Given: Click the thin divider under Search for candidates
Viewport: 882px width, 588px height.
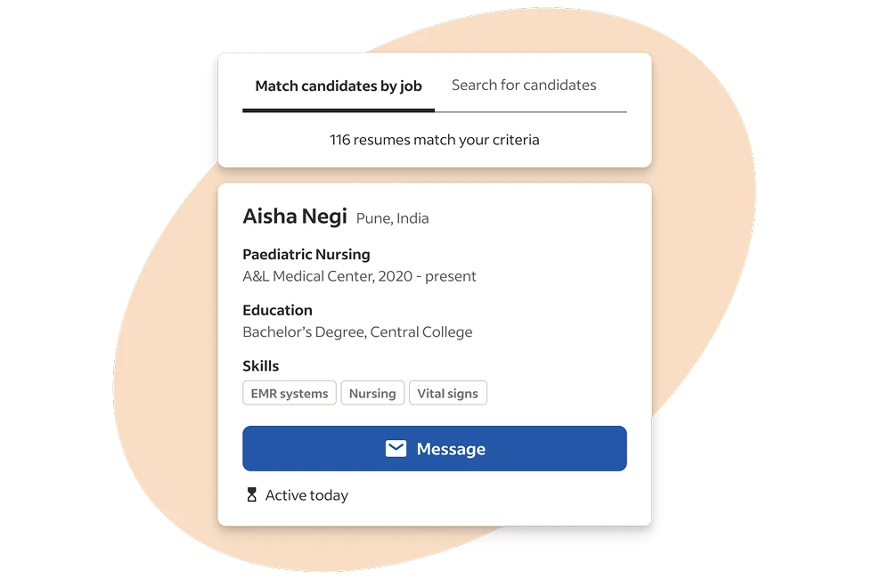Looking at the screenshot, I should [x=531, y=111].
